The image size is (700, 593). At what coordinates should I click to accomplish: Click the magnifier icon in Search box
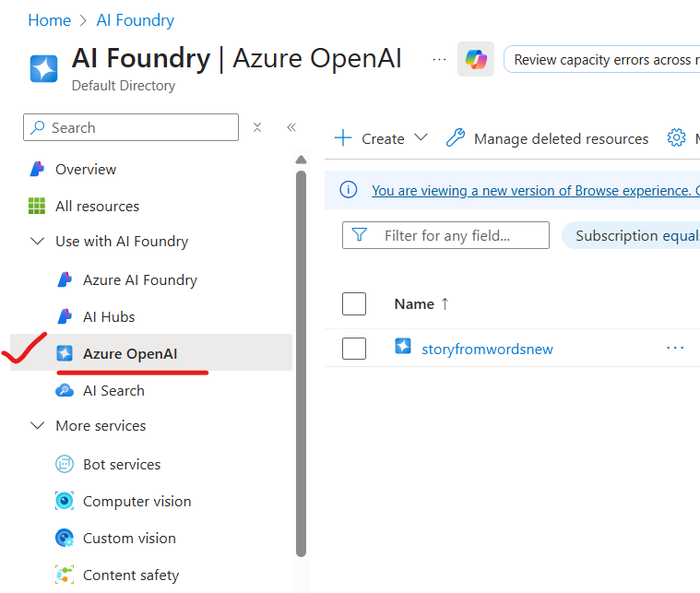[38, 127]
